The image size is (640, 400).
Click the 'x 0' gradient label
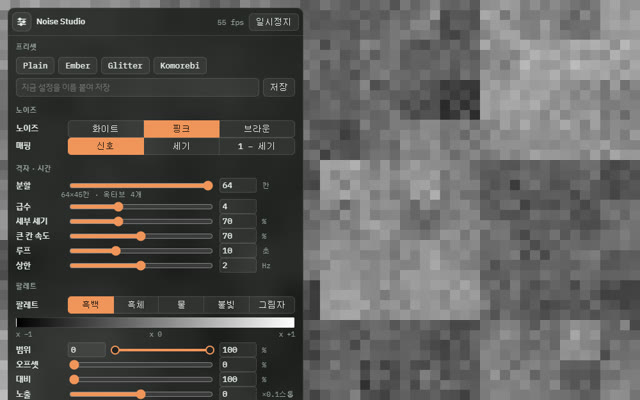click(x=156, y=335)
